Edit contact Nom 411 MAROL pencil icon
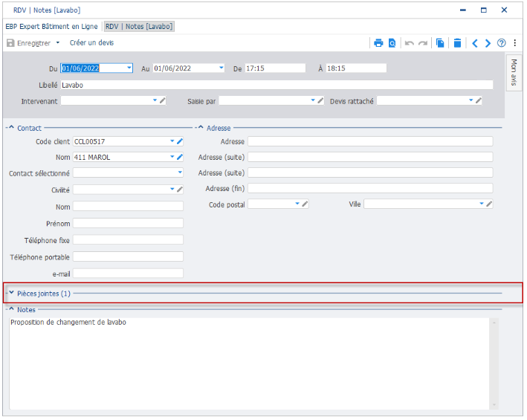Image resolution: width=527 pixels, height=420 pixels. [x=180, y=157]
